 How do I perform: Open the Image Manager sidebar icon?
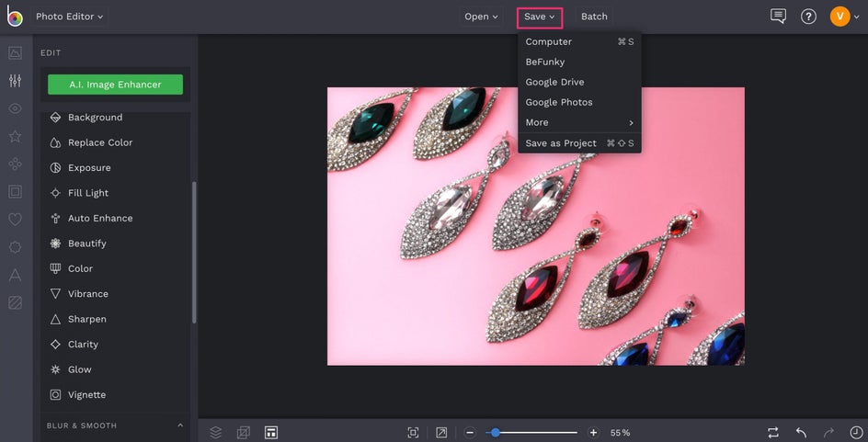coord(15,53)
